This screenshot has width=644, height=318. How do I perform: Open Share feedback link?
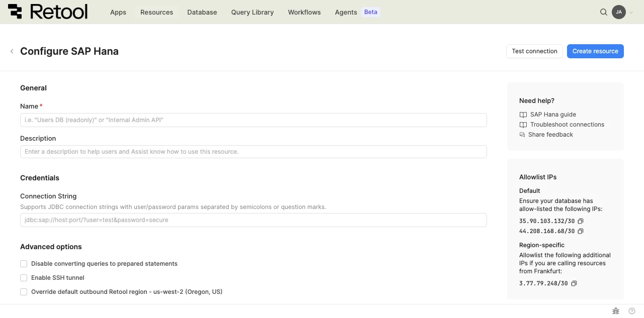click(550, 135)
